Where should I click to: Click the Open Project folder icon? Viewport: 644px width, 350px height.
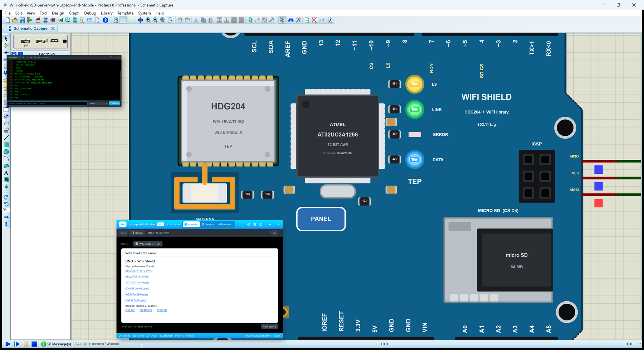tap(15, 20)
